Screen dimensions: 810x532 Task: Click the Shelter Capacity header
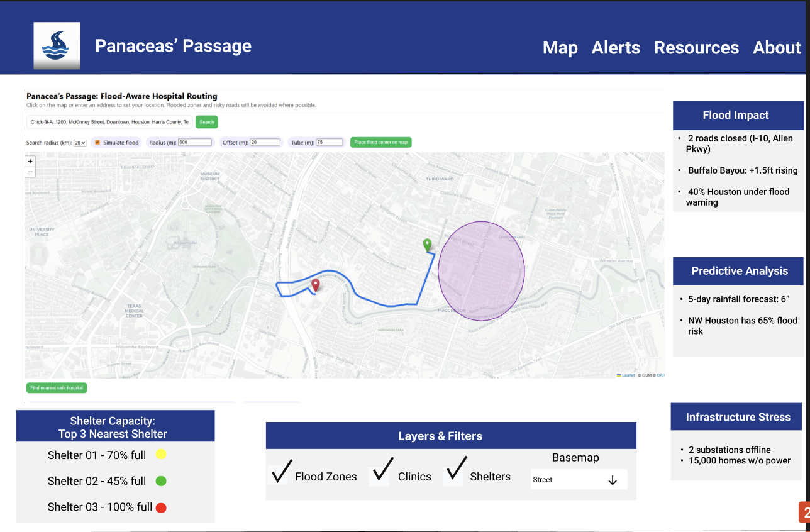pos(115,426)
